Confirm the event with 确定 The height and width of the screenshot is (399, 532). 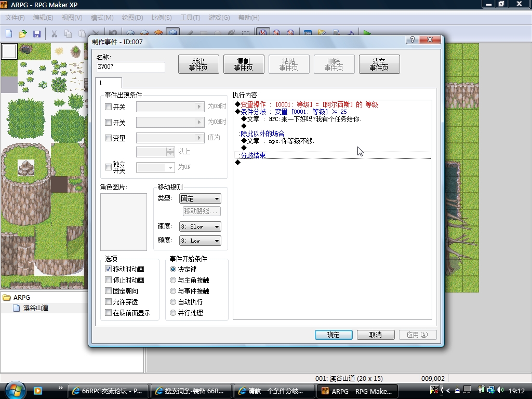pos(334,335)
